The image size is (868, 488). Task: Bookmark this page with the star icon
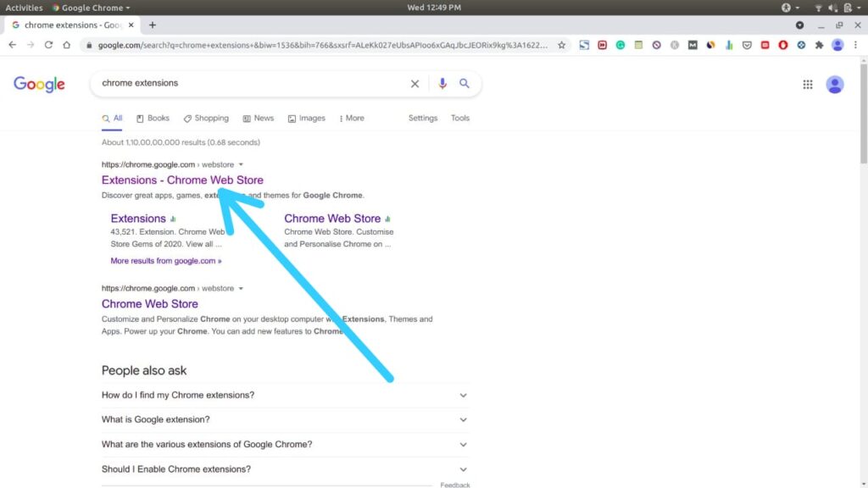561,46
